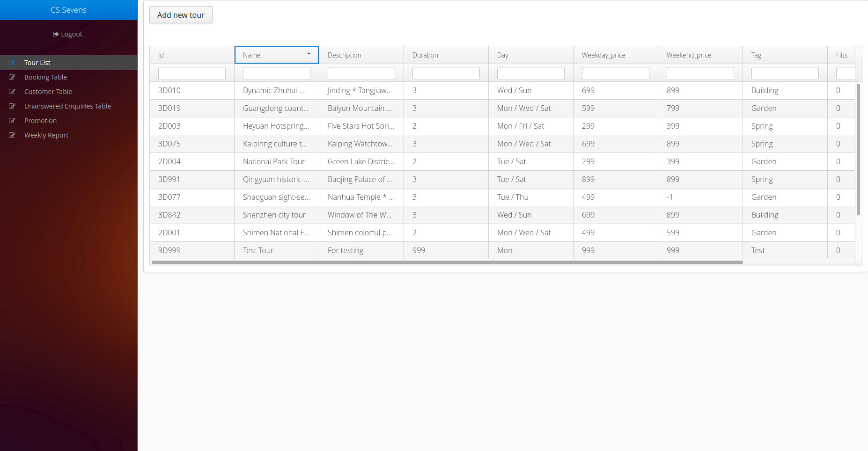Focus the Id filter input

click(192, 73)
